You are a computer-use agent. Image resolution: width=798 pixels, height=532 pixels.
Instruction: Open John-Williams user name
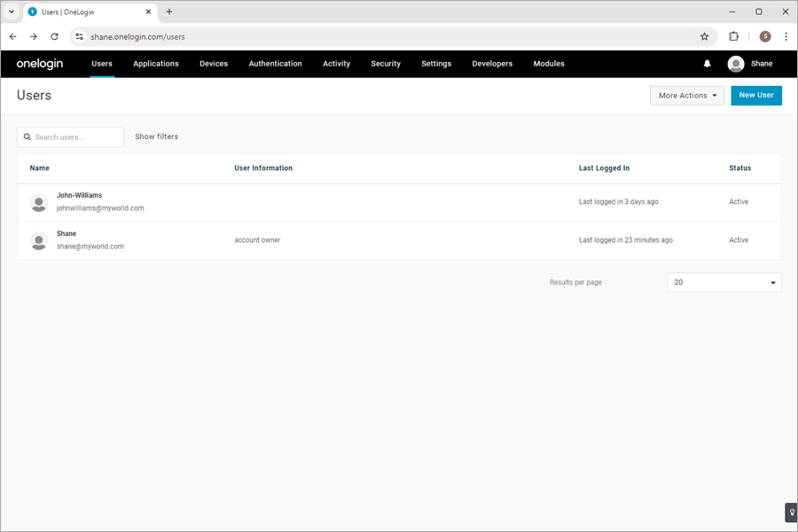coord(80,195)
